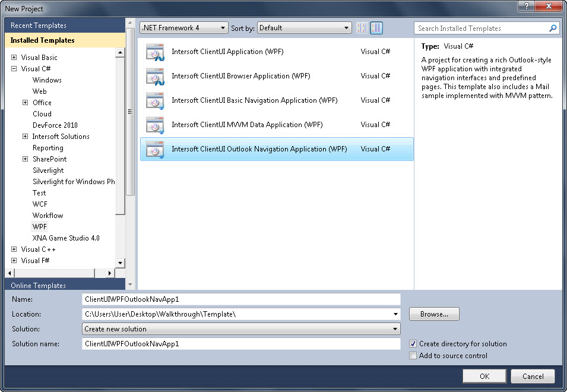Select the Office tree label
Screen dimensions: 567x392
tap(42, 102)
